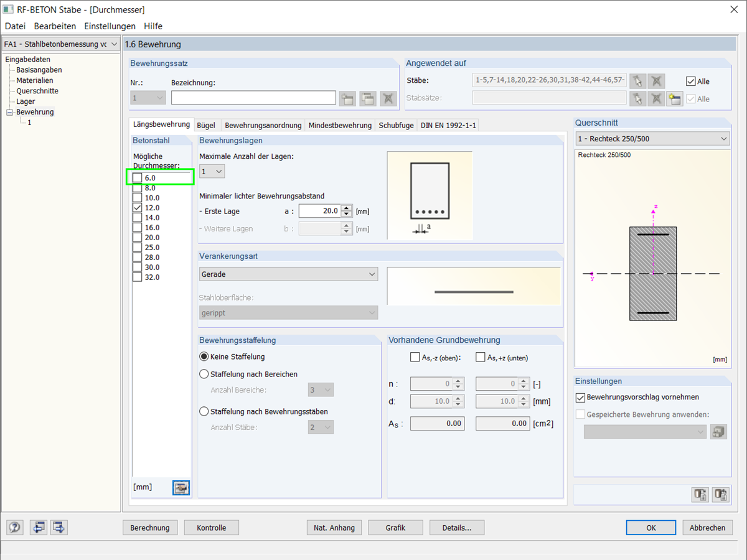Switch to the Bewehrungsanordnung tab
This screenshot has width=747, height=560.
pos(263,125)
